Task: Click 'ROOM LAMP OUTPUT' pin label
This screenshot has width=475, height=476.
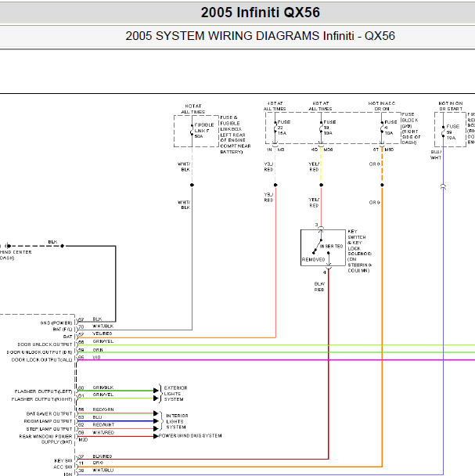Action: (48, 421)
